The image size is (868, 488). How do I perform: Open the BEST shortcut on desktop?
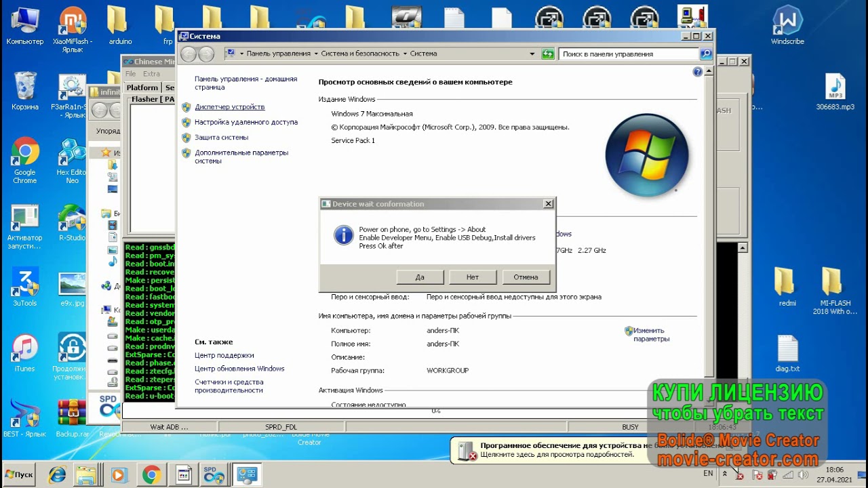[25, 418]
